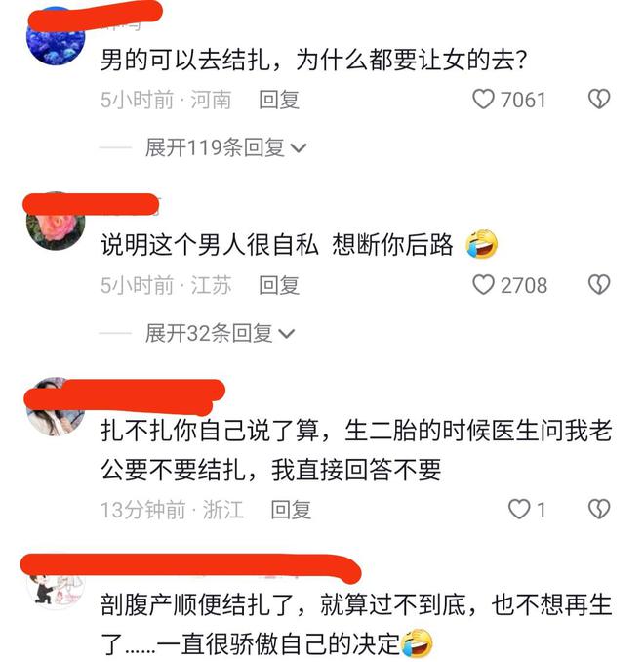
Task: Expand 32 replies under second comment
Action: click(x=220, y=333)
